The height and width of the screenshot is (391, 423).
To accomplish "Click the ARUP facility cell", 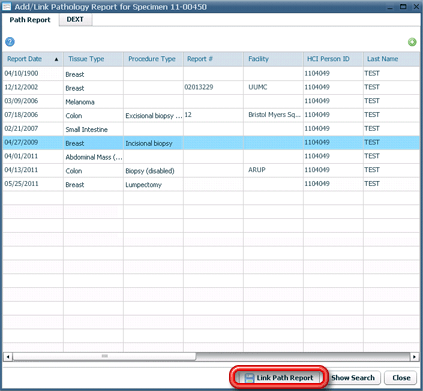I will coord(273,170).
